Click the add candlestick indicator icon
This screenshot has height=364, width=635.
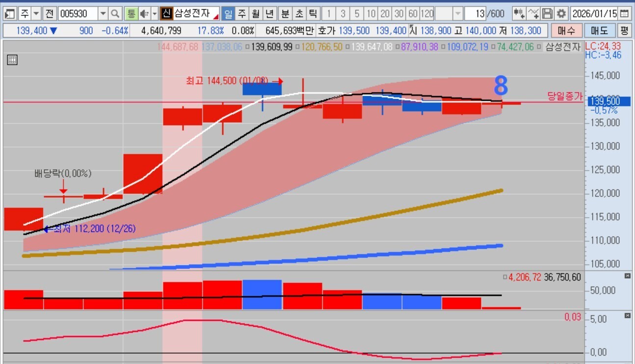click(519, 13)
